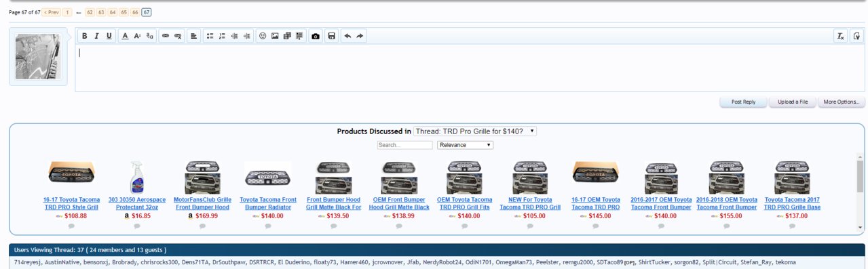Go to the previous page via Prev

(52, 12)
